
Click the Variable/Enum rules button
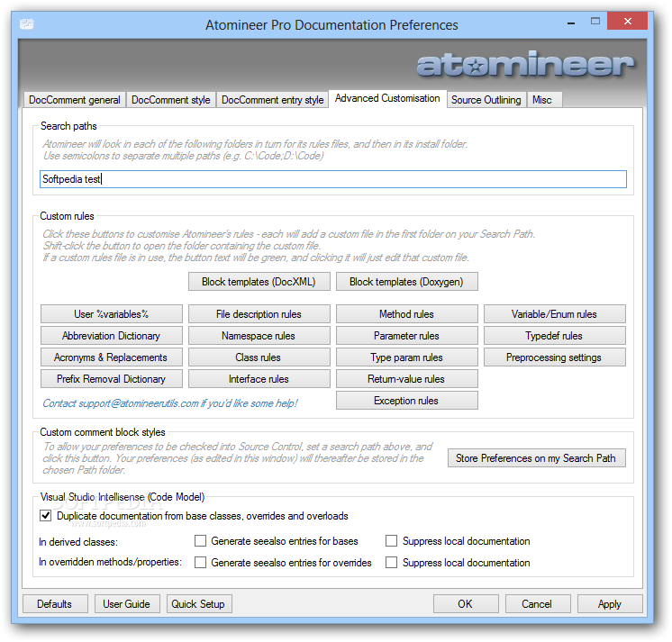point(555,314)
